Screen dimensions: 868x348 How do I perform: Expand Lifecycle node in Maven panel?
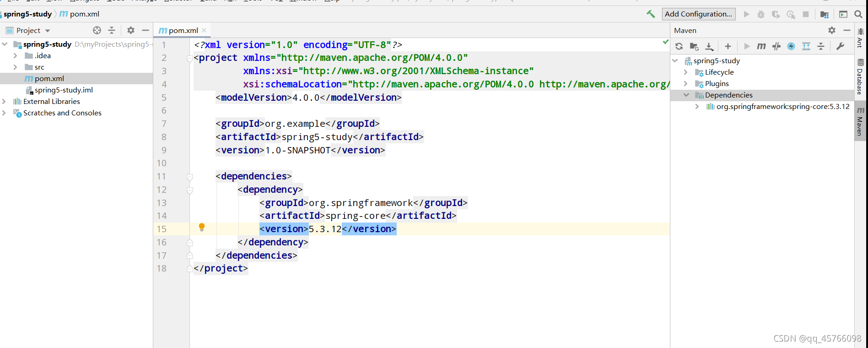click(686, 72)
